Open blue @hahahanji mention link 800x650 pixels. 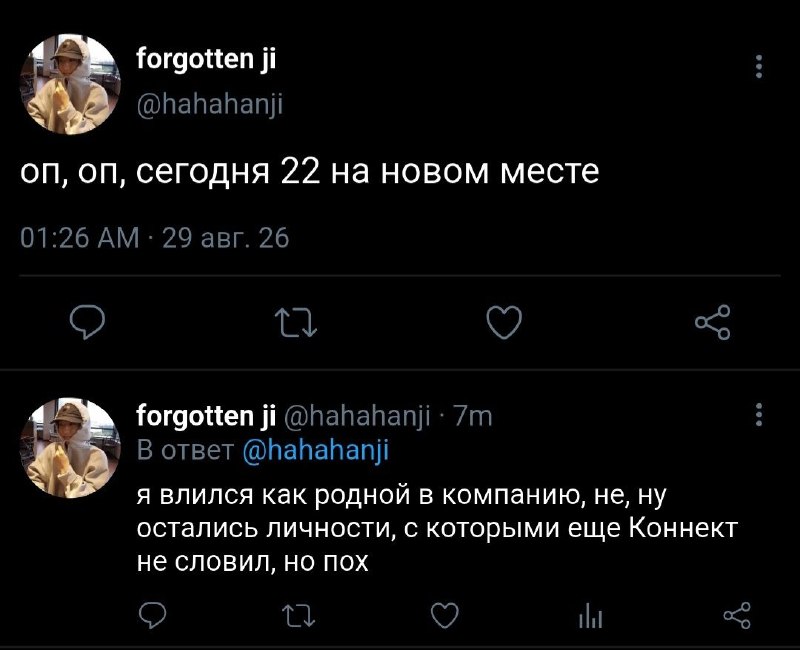coord(316,450)
